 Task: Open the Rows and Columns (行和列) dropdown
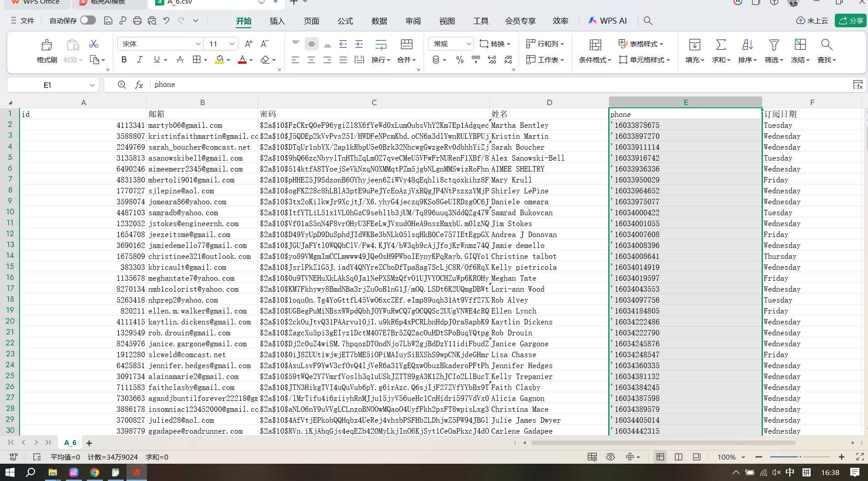(545, 44)
